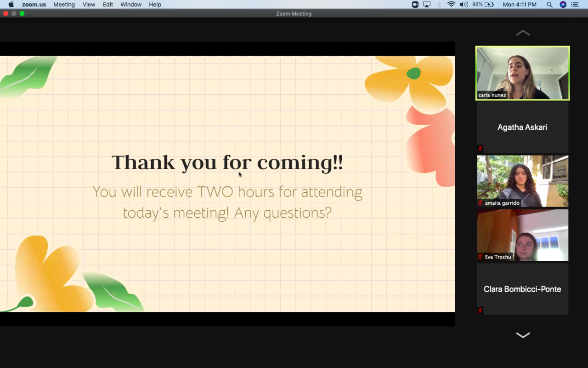The image size is (588, 368).
Task: Click the 93% battery status icon
Action: tap(483, 5)
